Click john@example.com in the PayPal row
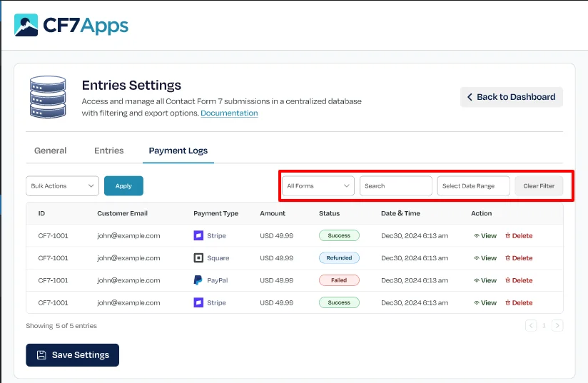 click(128, 280)
